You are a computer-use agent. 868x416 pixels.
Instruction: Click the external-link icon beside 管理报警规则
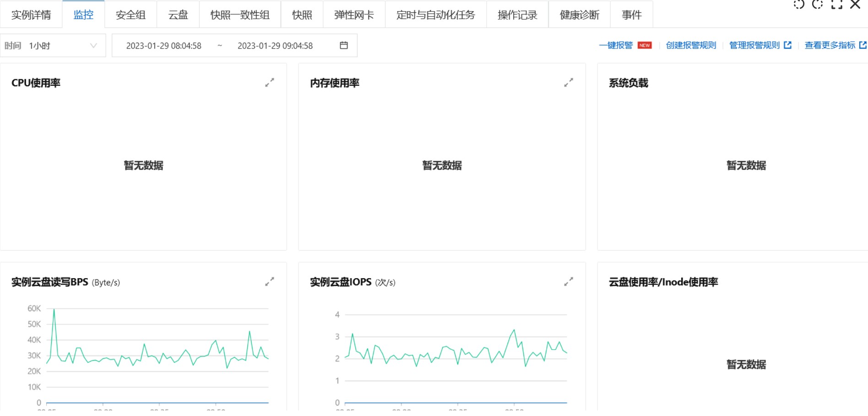click(x=787, y=45)
